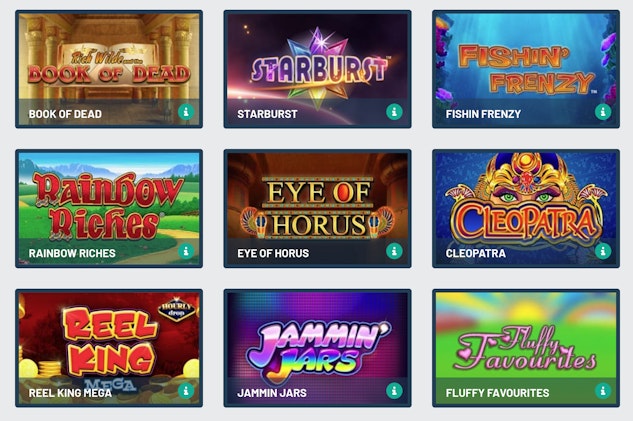Open the Eye of Horus game artwork
Image resolution: width=633 pixels, height=421 pixels.
click(317, 209)
